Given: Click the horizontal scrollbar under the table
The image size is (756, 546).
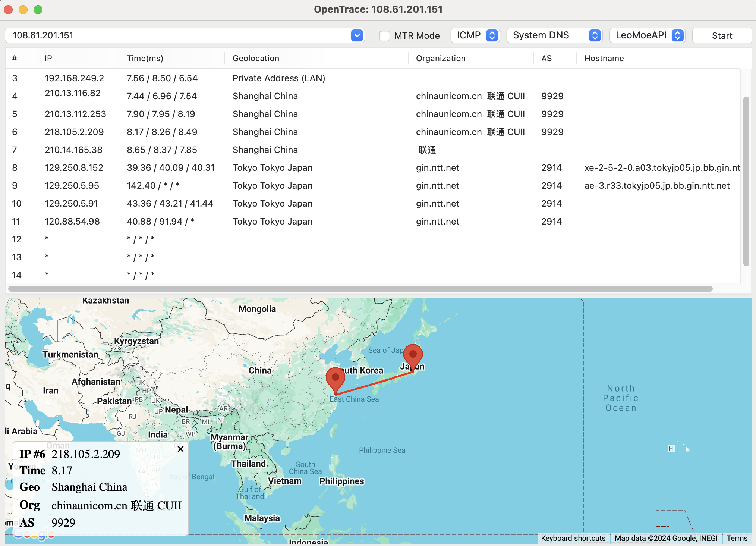Looking at the screenshot, I should pyautogui.click(x=360, y=289).
